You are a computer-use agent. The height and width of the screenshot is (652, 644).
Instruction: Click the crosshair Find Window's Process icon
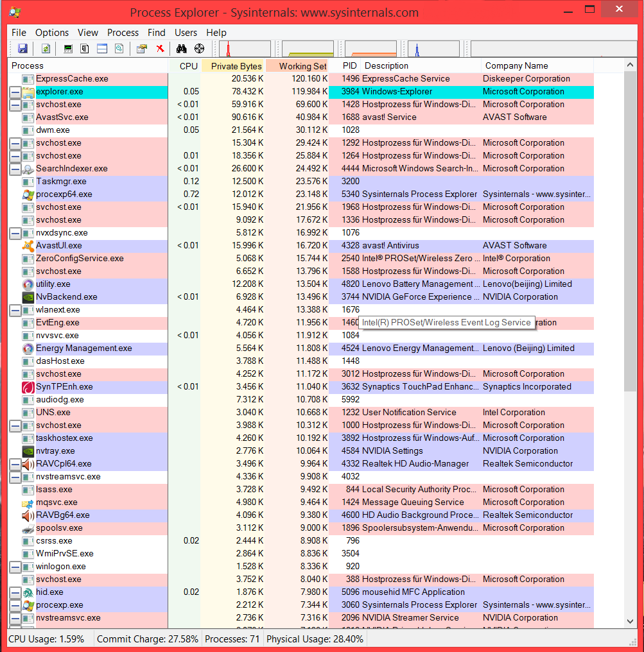(x=199, y=49)
